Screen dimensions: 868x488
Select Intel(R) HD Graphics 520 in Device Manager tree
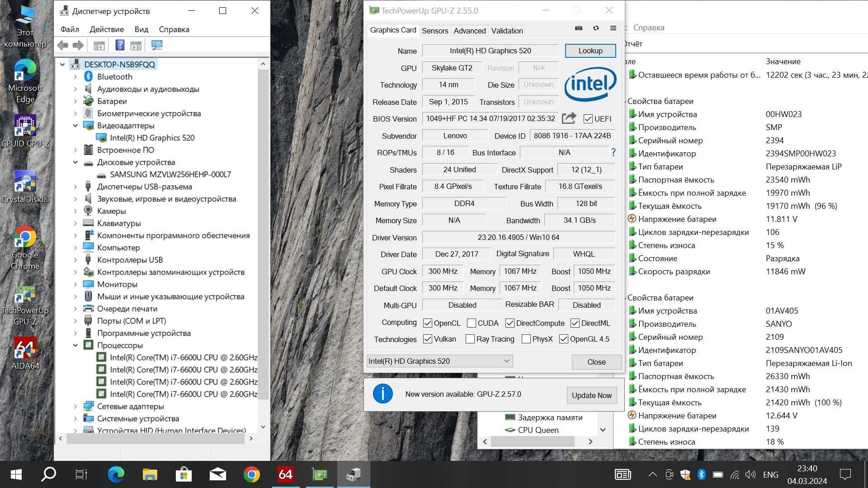click(152, 138)
